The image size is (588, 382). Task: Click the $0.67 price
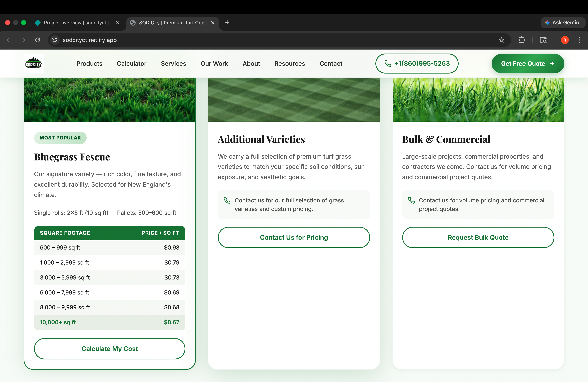tap(172, 322)
